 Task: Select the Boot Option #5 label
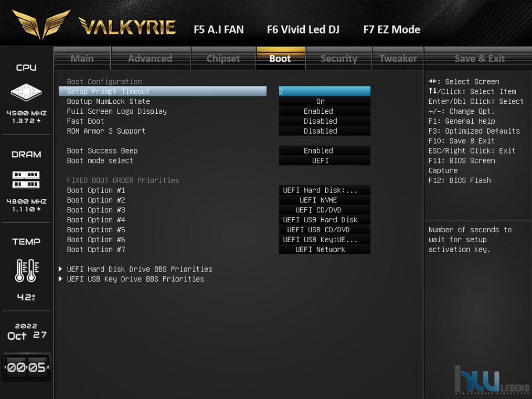click(x=96, y=230)
